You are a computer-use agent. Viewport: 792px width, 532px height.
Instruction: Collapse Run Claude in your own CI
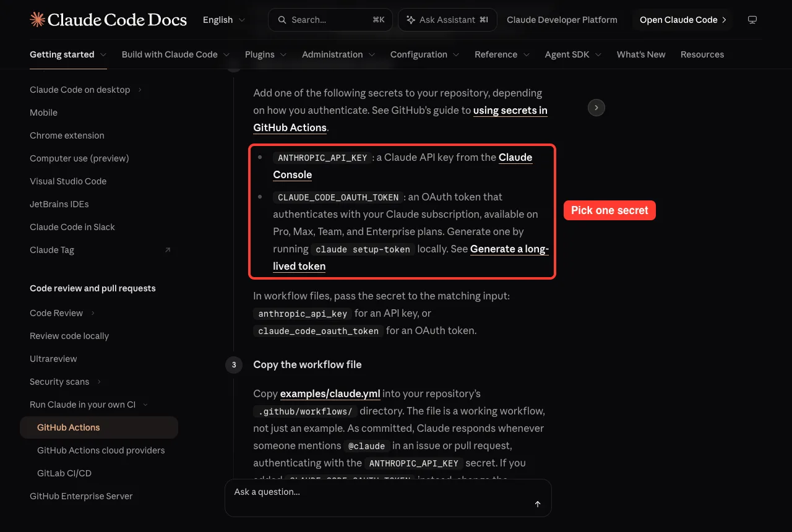coord(145,405)
